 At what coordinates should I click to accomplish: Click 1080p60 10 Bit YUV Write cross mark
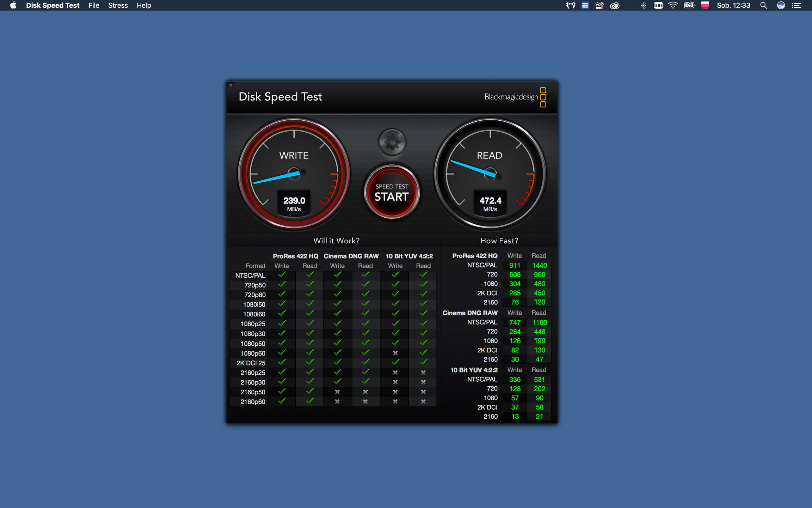pos(395,353)
